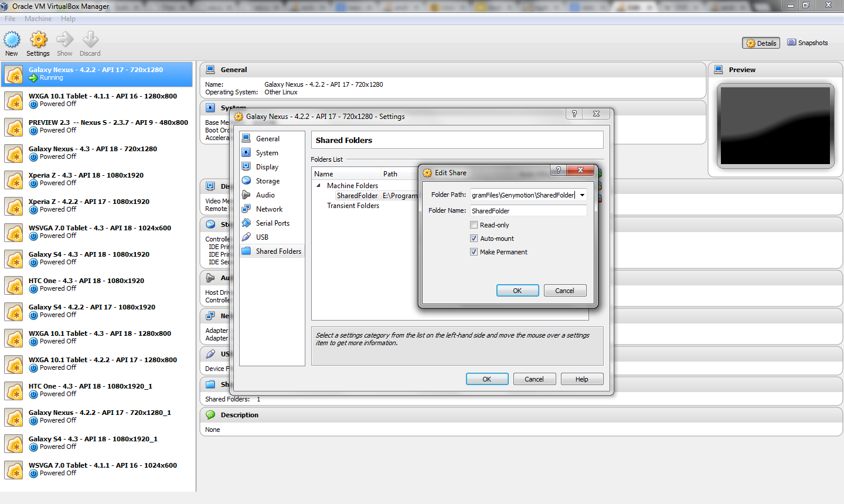Click Help in the Settings dialog
The height and width of the screenshot is (504, 844).
pyautogui.click(x=582, y=379)
